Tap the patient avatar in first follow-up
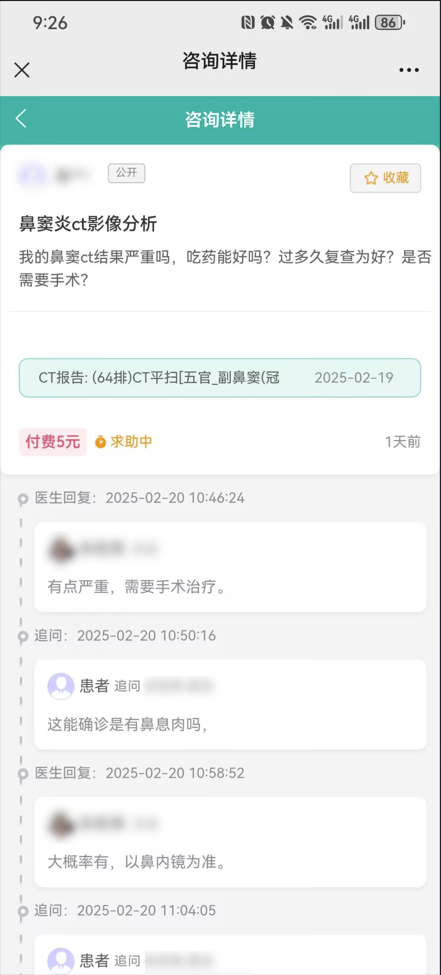Viewport: 441px width, 975px height. tap(61, 686)
